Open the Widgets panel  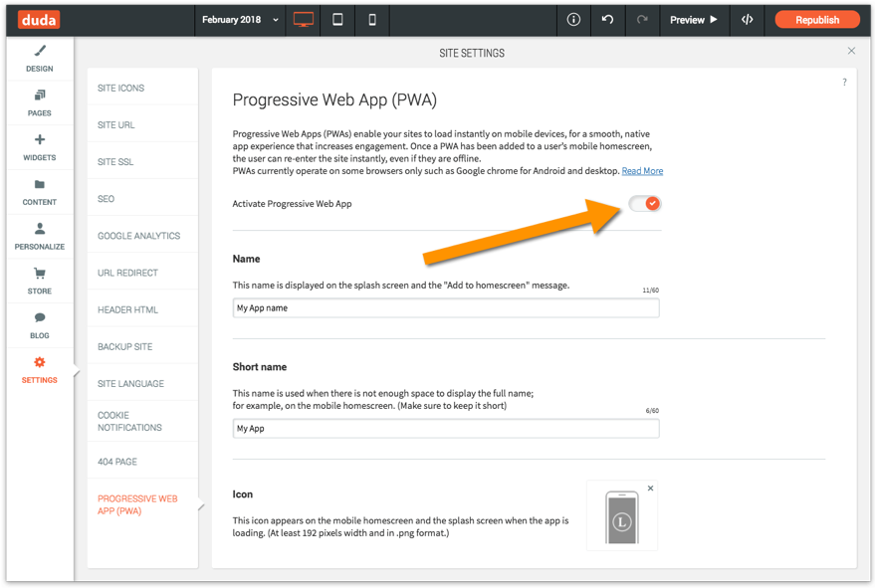pos(39,149)
